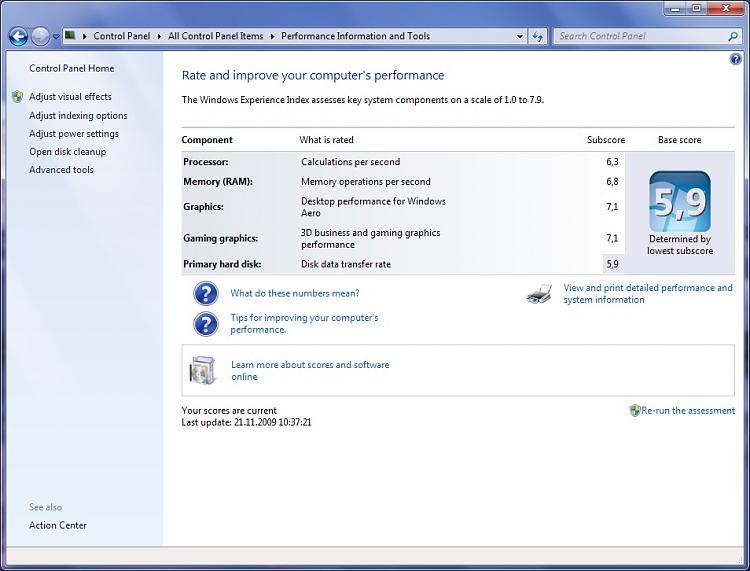Click the printer icon
This screenshot has height=571, width=750.
pos(540,294)
